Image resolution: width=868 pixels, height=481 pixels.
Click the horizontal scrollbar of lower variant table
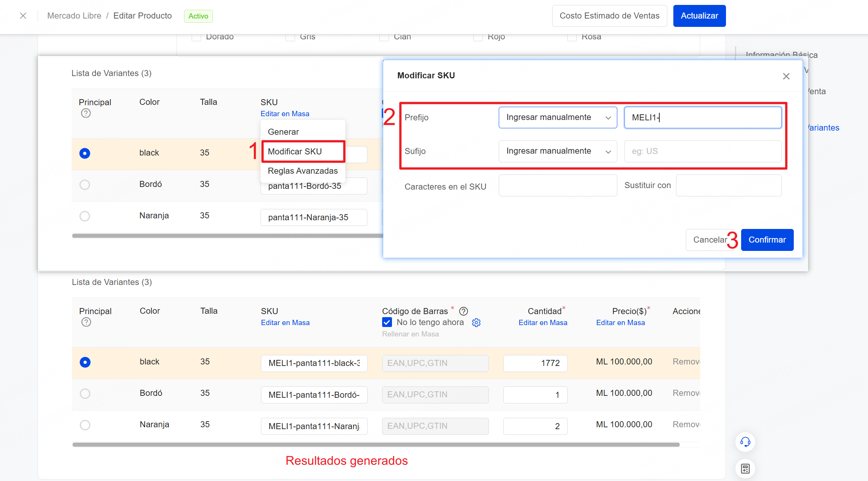(x=376, y=445)
